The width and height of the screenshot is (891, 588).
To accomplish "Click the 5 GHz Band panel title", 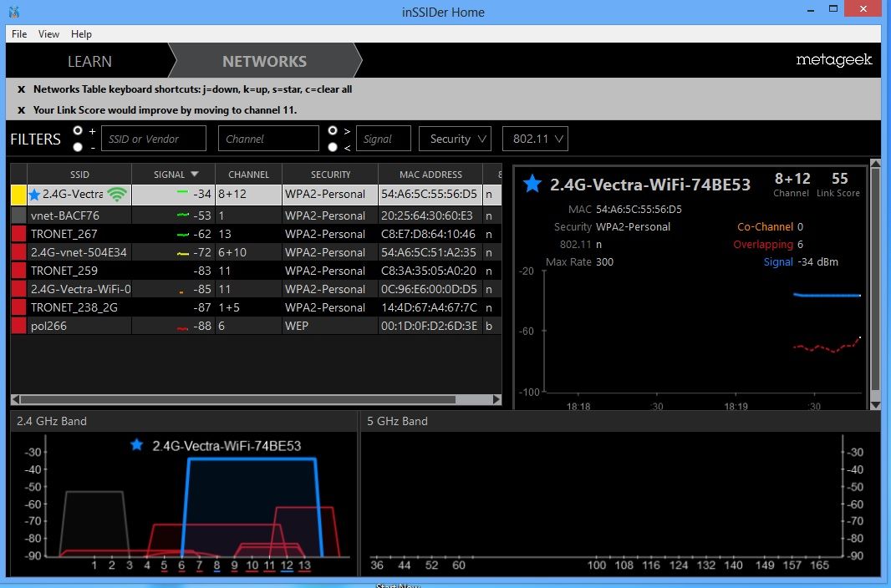I will pos(397,421).
